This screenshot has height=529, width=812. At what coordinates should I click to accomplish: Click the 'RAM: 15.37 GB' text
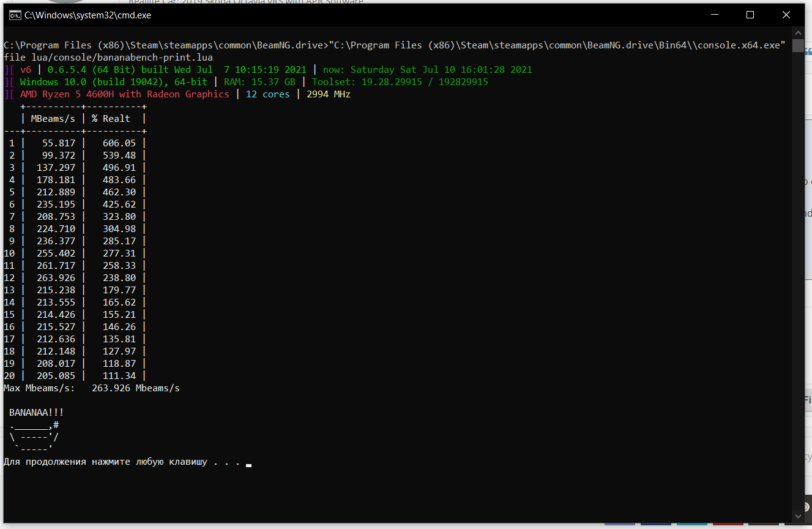[259, 82]
